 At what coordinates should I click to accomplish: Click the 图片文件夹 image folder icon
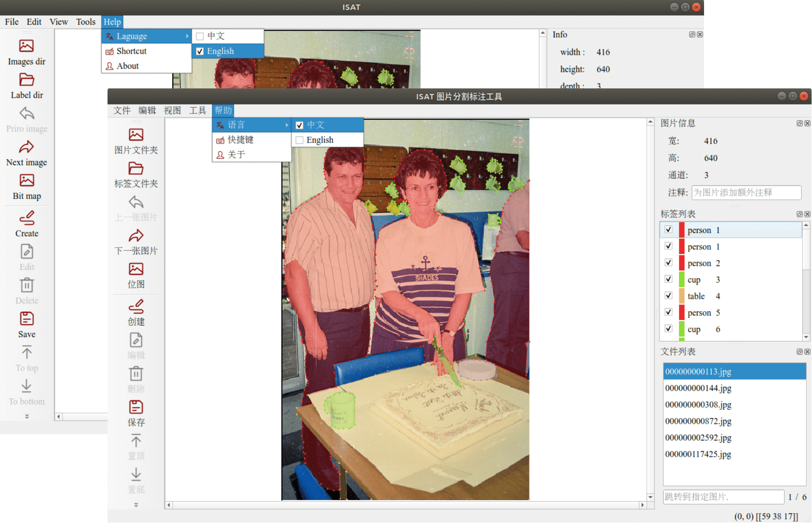(x=136, y=135)
